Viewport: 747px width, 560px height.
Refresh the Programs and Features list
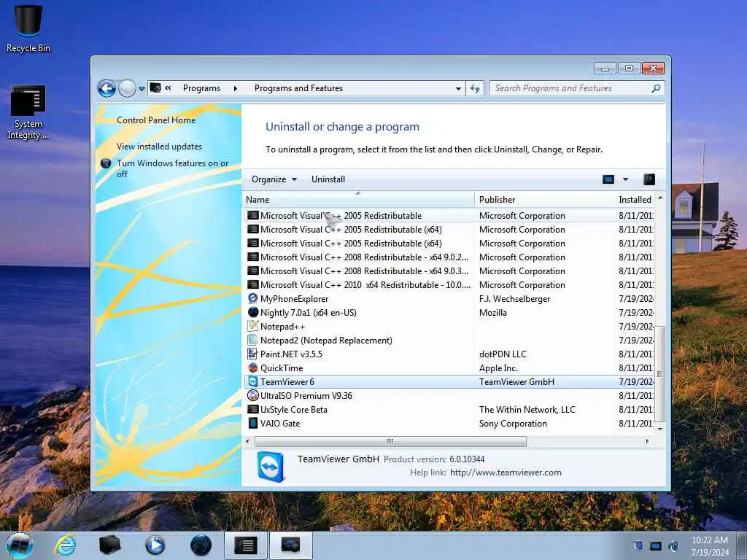click(x=475, y=88)
